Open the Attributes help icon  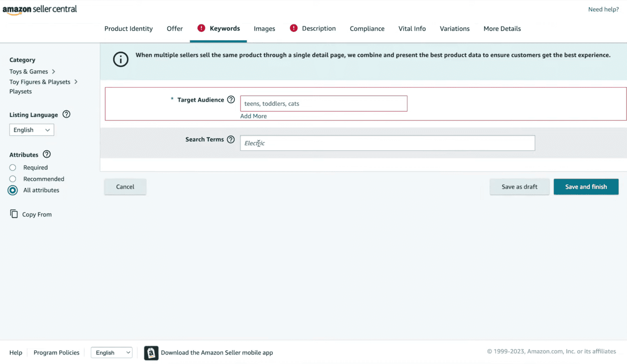[x=47, y=154]
